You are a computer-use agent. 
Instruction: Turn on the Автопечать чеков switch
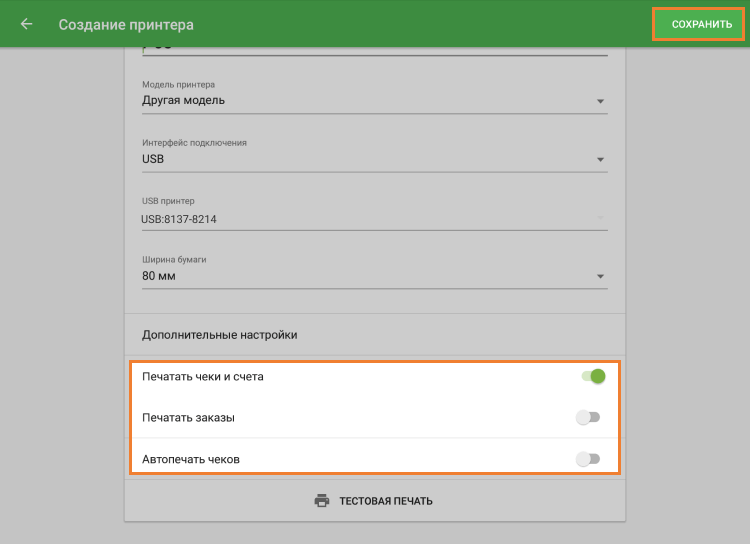coord(588,459)
